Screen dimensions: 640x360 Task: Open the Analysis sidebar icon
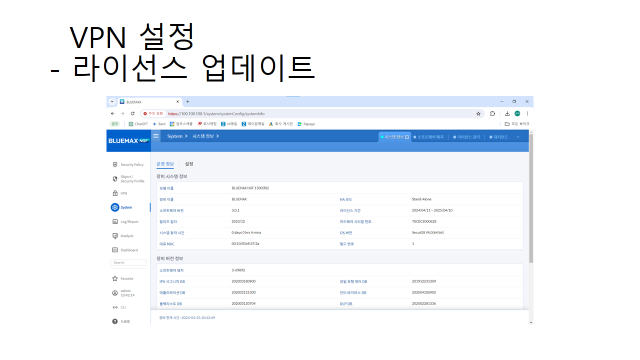[115, 236]
